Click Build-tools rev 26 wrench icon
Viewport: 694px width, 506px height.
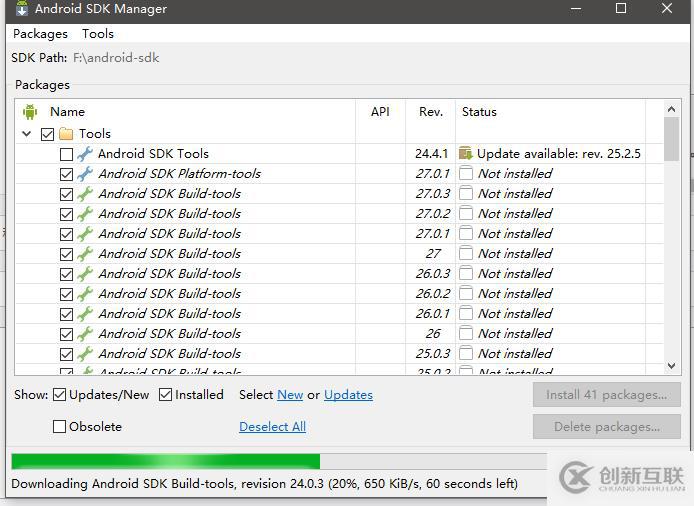85,333
